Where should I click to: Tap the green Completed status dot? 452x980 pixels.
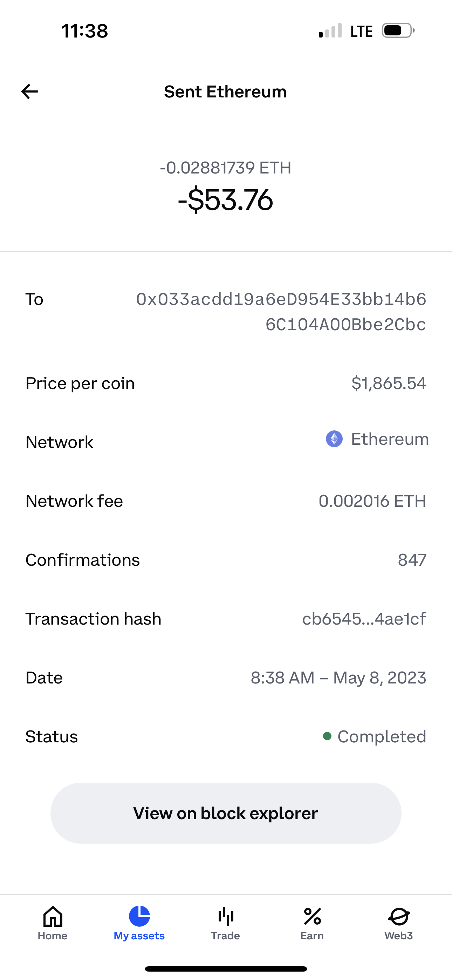point(327,736)
